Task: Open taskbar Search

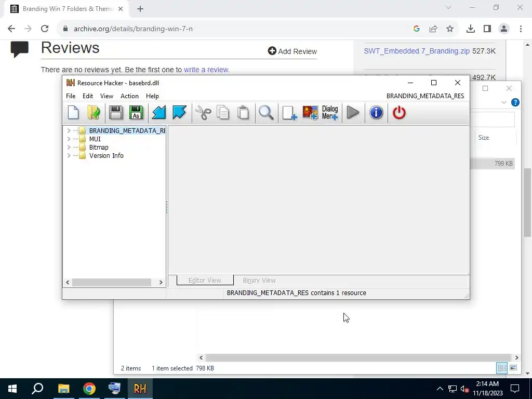Action: tap(37, 389)
